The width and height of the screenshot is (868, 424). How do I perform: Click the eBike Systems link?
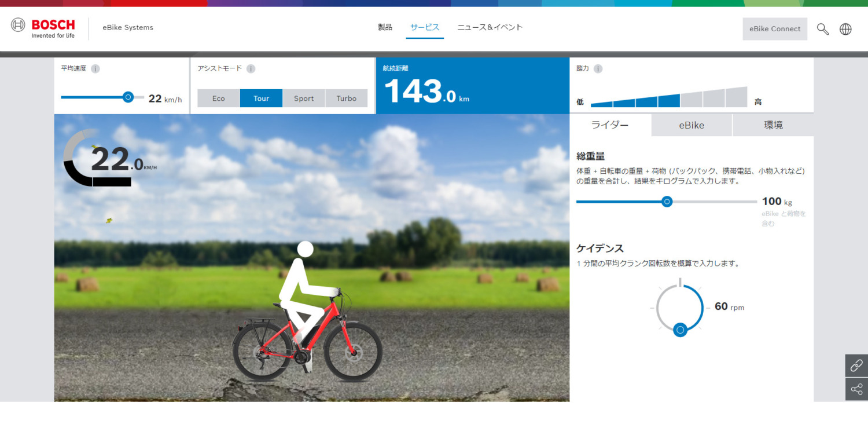pyautogui.click(x=128, y=28)
